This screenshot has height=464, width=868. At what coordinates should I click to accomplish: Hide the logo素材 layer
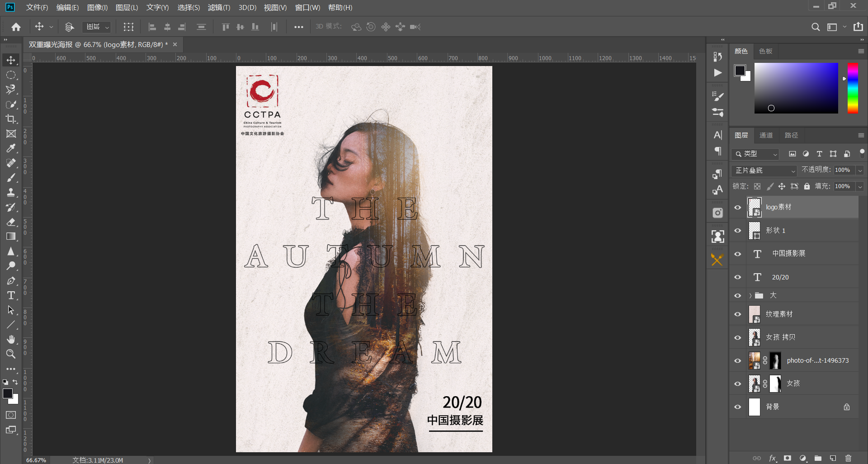[738, 207]
